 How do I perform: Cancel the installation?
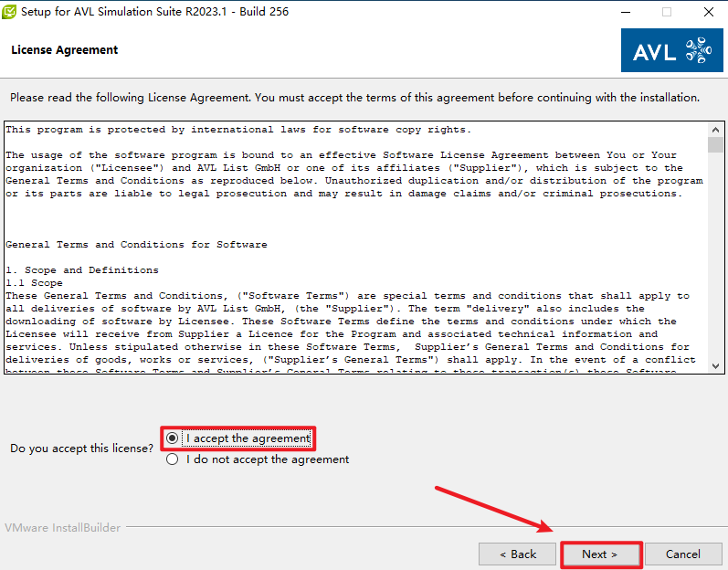(x=682, y=554)
